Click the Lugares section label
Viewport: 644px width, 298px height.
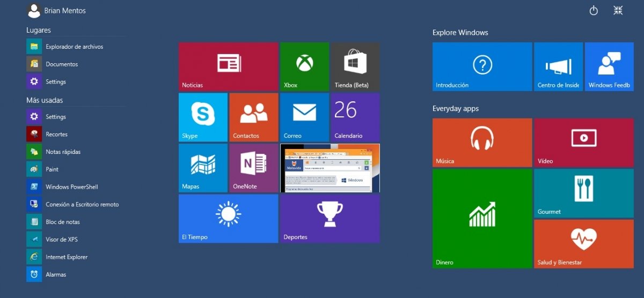click(x=39, y=30)
